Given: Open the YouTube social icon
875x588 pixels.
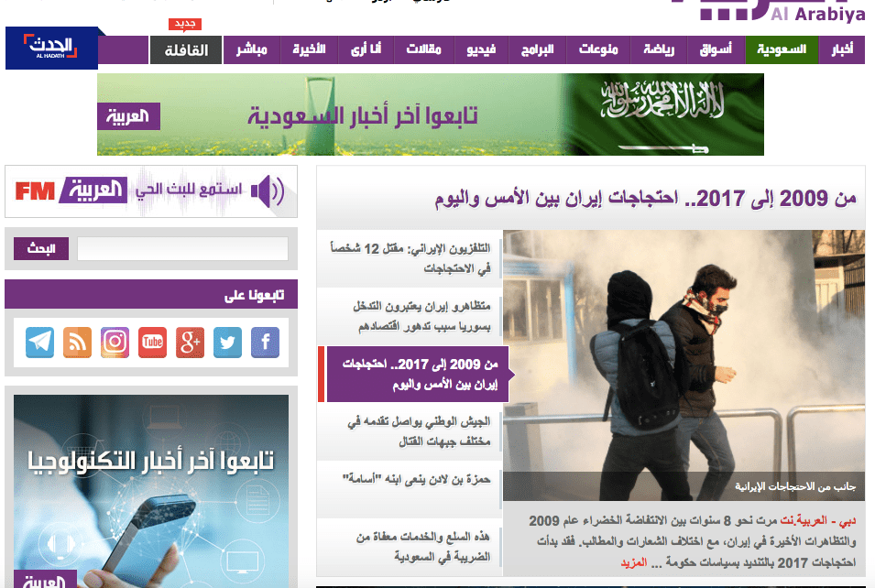Looking at the screenshot, I should pyautogui.click(x=152, y=343).
